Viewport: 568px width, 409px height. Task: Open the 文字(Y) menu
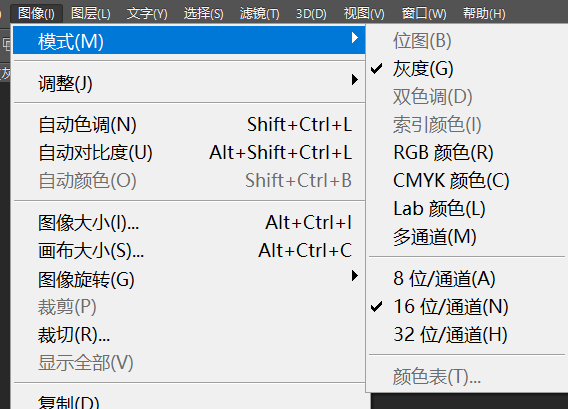click(x=147, y=13)
